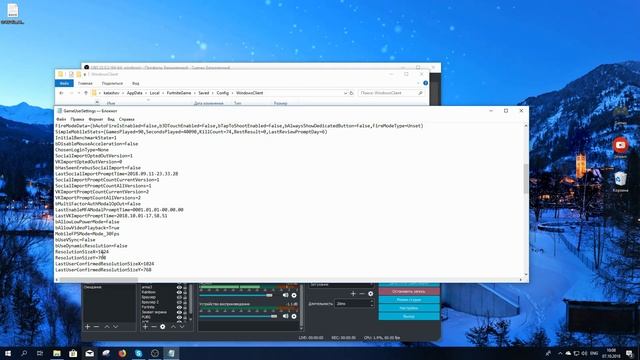Open source properties gear in OBS sources
This screenshot has height=360, width=640.
[x=162, y=327]
